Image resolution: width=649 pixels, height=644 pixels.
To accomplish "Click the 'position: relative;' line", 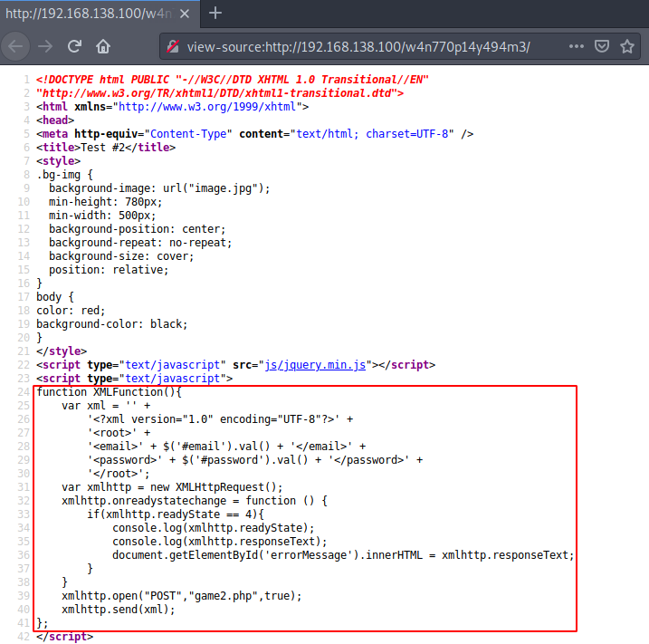I will pos(109,270).
